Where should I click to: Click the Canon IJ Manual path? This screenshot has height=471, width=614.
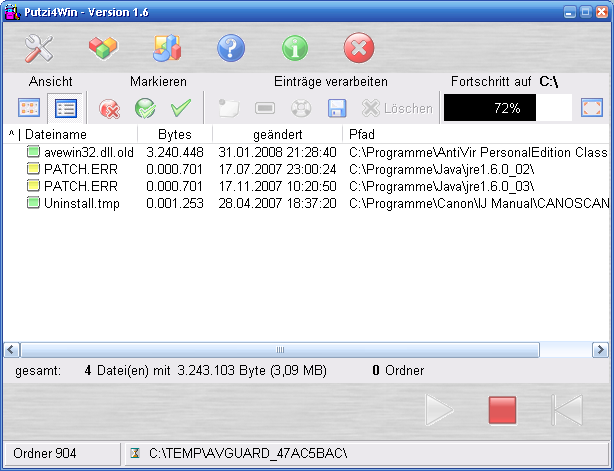click(479, 203)
